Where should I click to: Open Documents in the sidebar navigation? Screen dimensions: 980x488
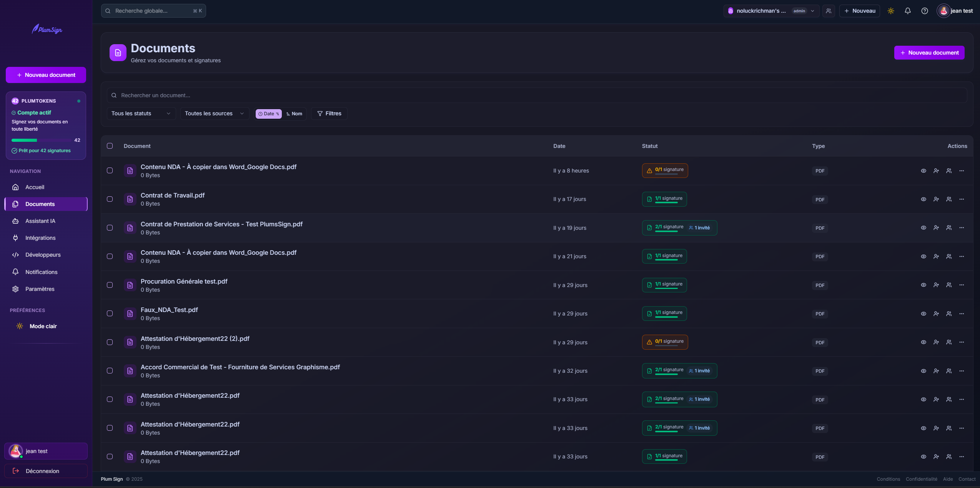click(x=46, y=204)
